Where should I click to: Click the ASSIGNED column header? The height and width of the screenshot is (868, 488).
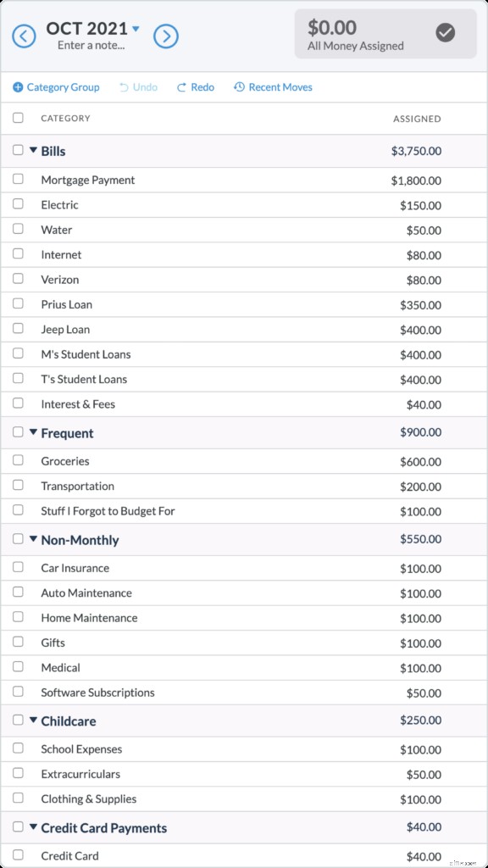(x=417, y=119)
